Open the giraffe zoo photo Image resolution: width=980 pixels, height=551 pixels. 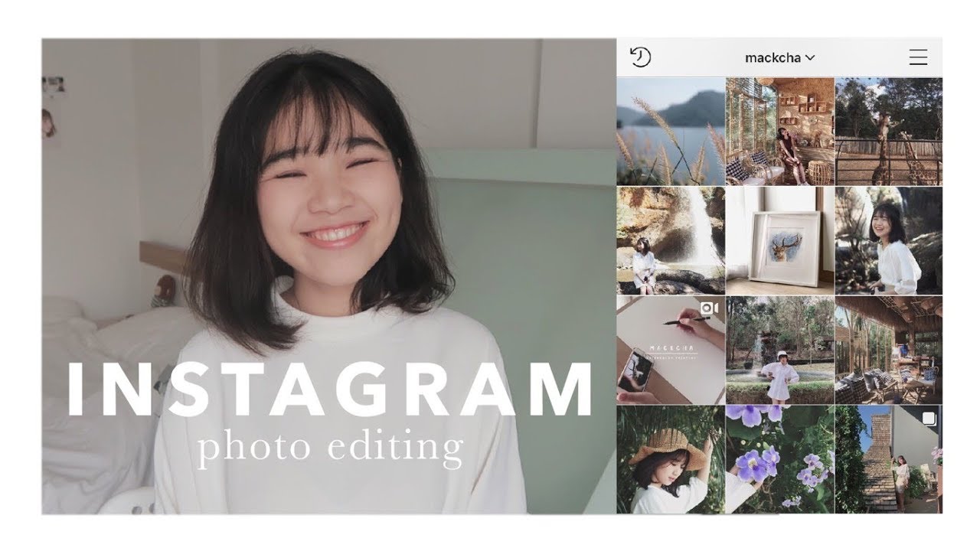point(889,131)
